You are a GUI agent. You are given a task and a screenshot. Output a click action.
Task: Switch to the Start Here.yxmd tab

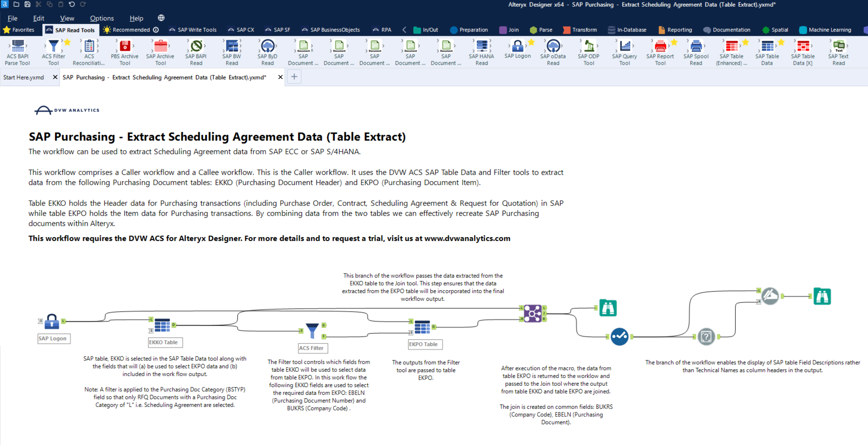coord(23,77)
